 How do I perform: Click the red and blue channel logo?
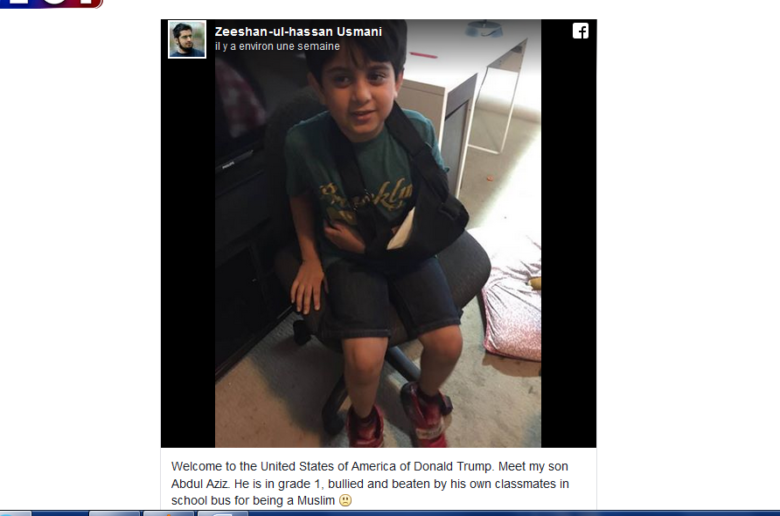point(51,3)
